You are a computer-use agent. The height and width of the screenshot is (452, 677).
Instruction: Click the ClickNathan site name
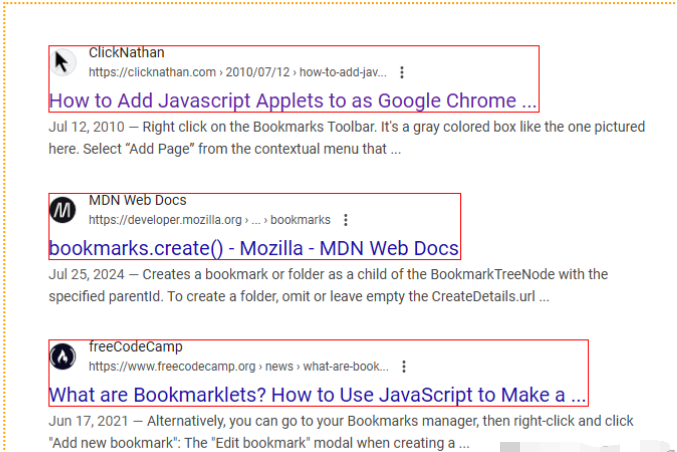click(126, 53)
